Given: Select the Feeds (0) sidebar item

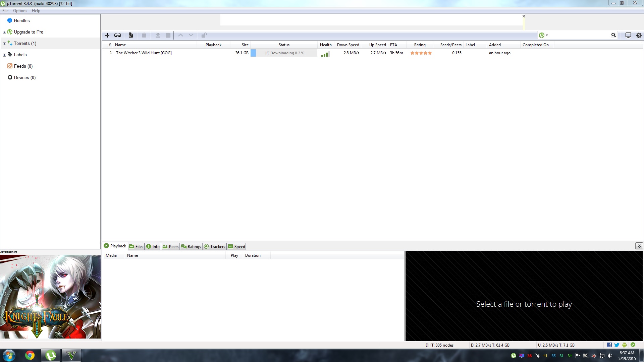Looking at the screenshot, I should coord(23,66).
